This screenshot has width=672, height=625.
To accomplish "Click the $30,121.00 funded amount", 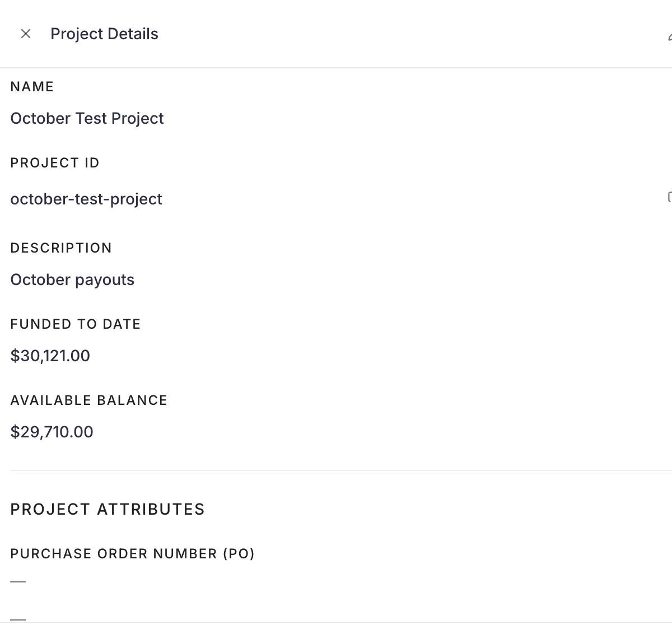I will [x=50, y=356].
